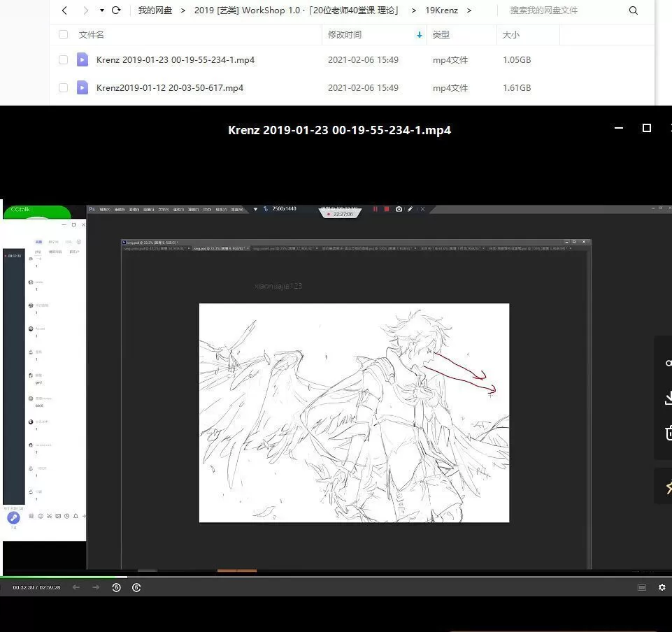The height and width of the screenshot is (632, 672).
Task: Click the camera capture icon in the recording toolbar
Action: tap(399, 209)
